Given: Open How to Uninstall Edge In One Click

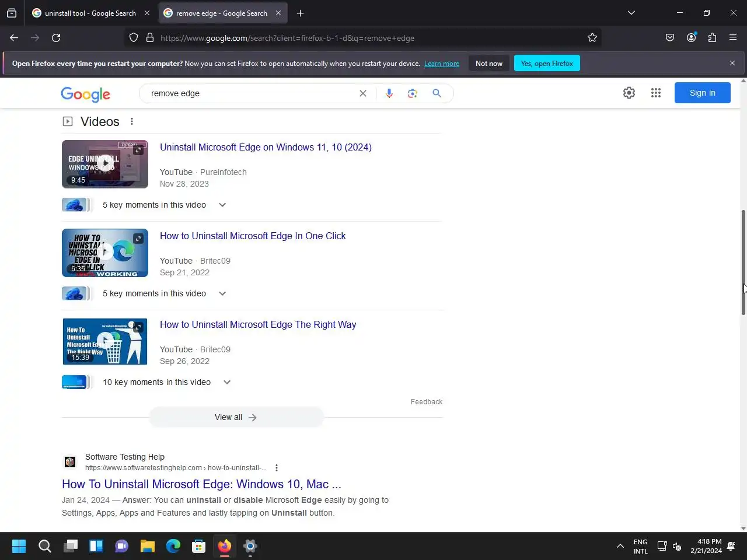Looking at the screenshot, I should 253,236.
